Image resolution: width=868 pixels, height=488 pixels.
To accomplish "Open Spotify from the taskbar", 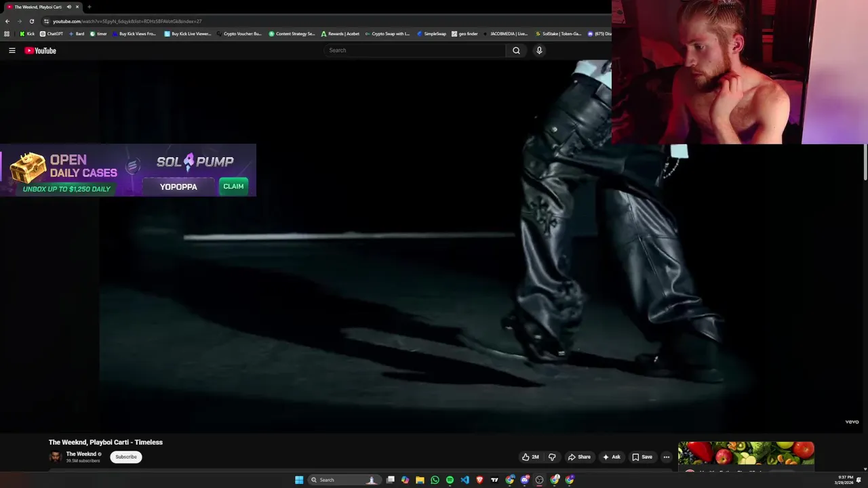I will tap(450, 480).
